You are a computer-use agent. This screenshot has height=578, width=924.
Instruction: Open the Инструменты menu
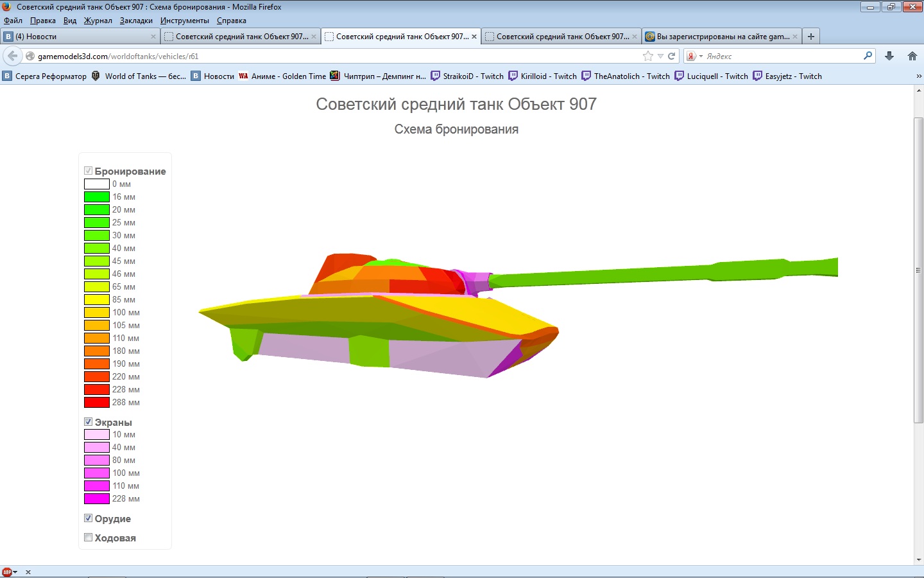click(x=185, y=21)
